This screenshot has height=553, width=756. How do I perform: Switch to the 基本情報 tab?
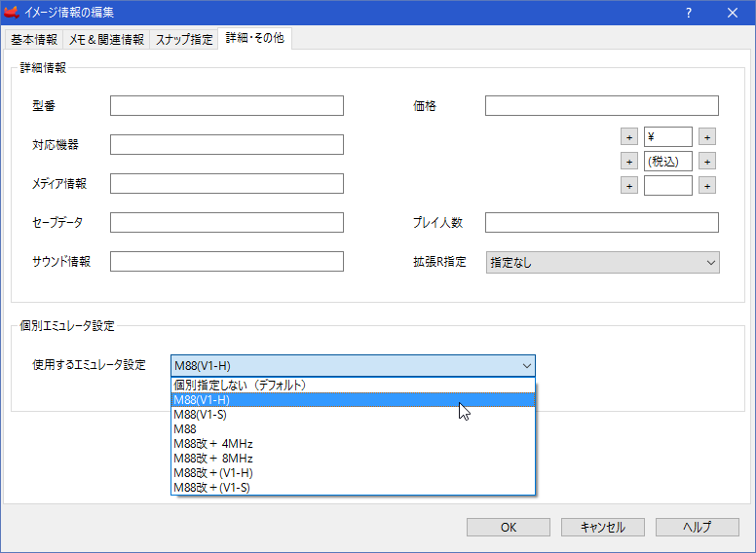(x=34, y=40)
